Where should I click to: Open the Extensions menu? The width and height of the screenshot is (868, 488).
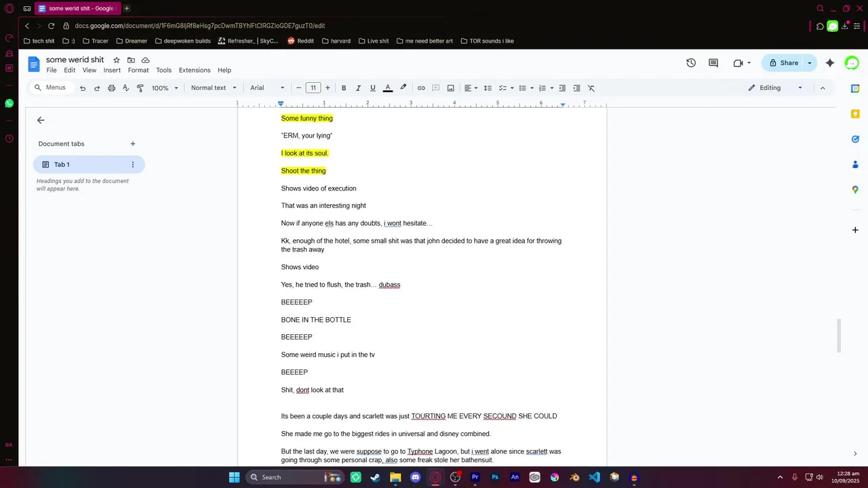click(195, 70)
